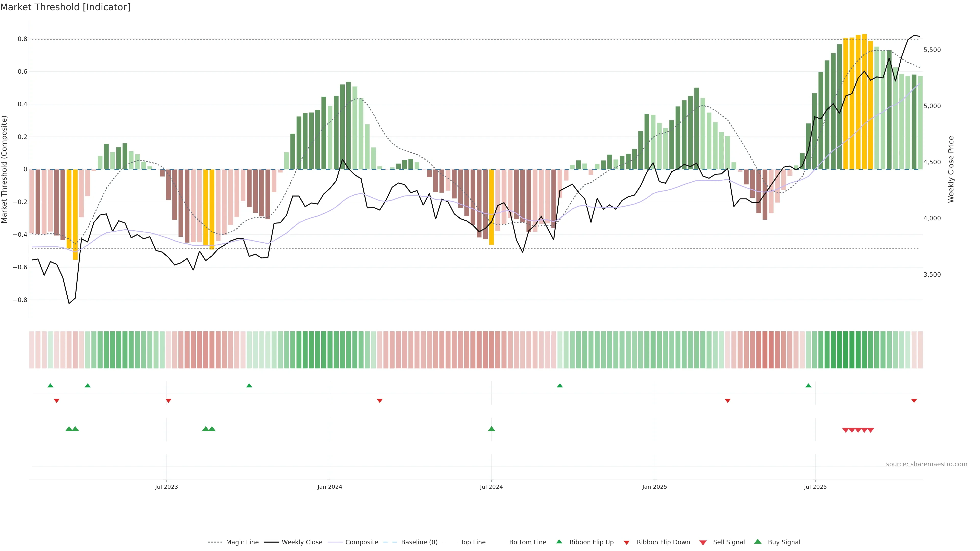
Task: Click the buy signal marker at Jul 2024
Action: coord(491,429)
